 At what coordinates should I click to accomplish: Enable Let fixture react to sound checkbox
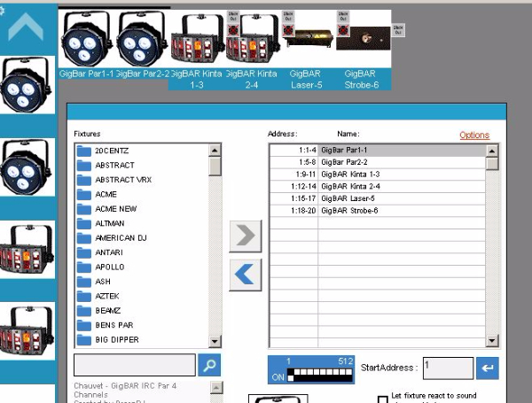coord(383,399)
